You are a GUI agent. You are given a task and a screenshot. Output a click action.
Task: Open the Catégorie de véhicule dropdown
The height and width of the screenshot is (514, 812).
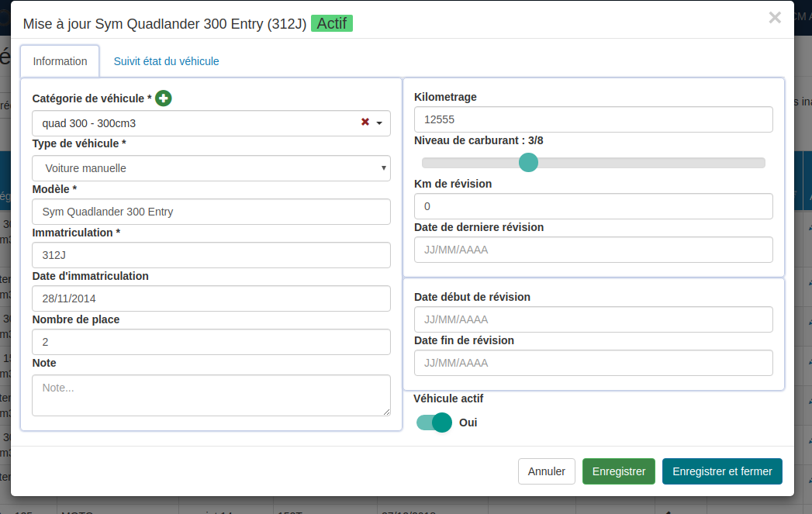202,123
